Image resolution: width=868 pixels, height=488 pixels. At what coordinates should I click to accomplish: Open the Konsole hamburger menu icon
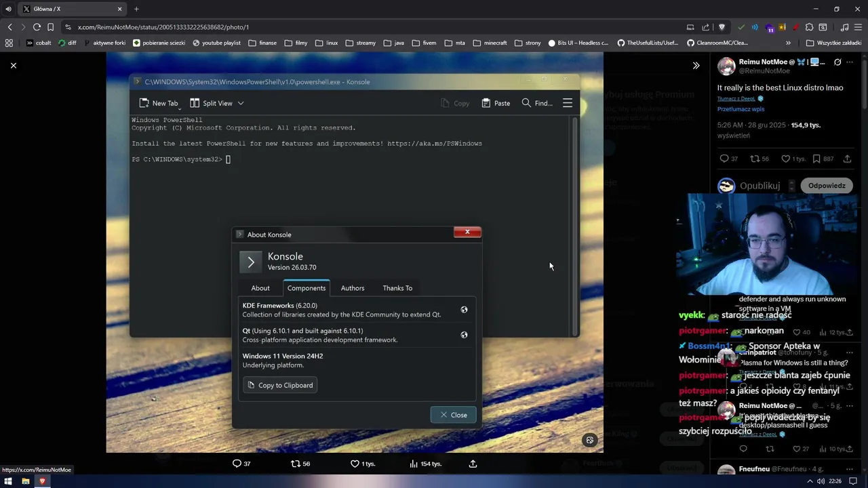[x=568, y=103]
